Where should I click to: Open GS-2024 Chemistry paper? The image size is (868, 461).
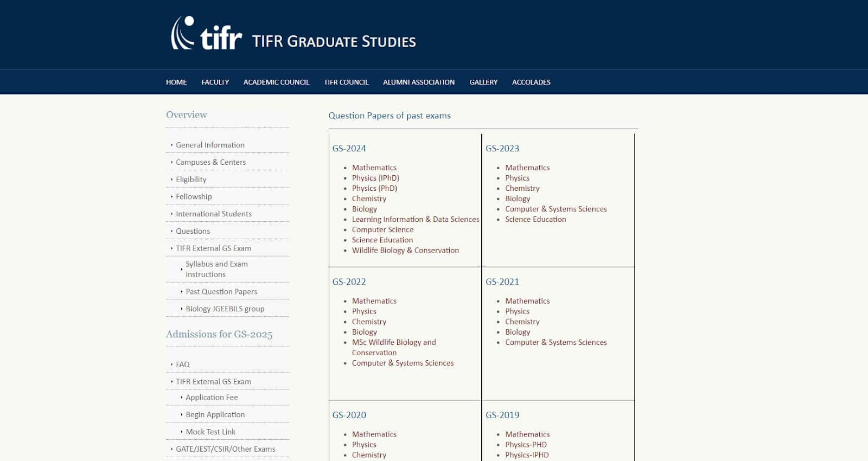(369, 199)
